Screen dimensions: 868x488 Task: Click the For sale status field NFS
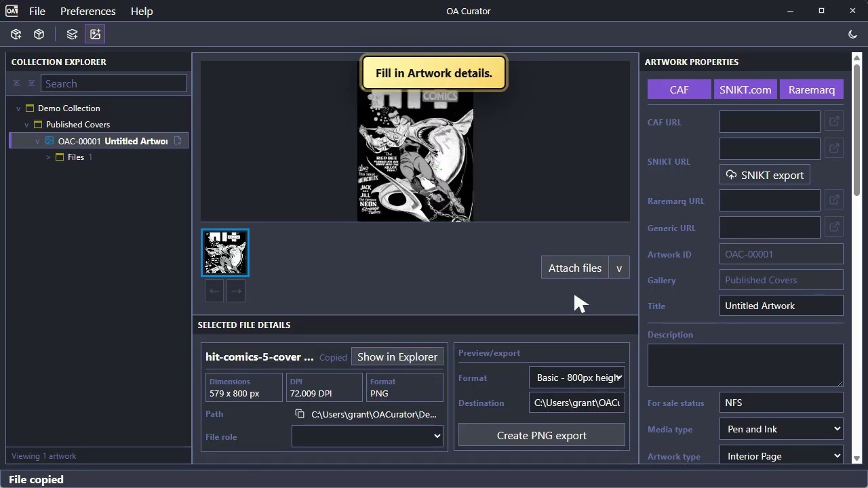[x=781, y=403]
